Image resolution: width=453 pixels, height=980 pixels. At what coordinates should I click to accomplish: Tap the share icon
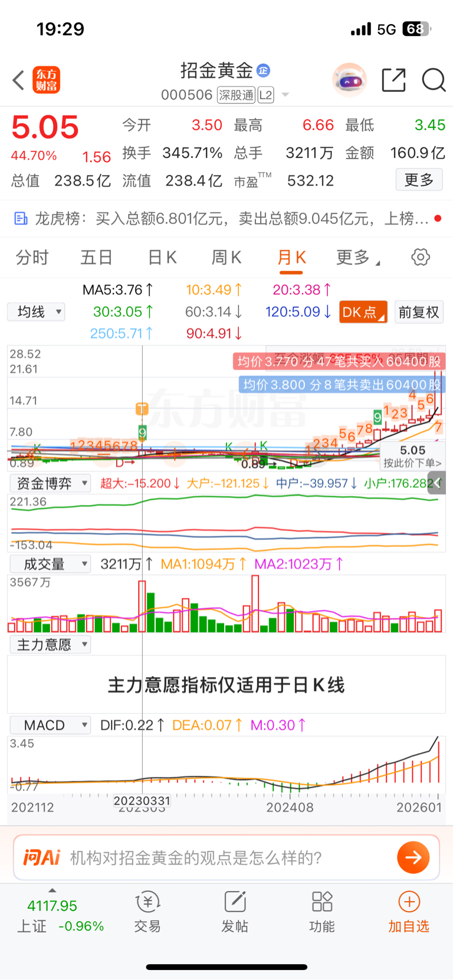[x=393, y=80]
